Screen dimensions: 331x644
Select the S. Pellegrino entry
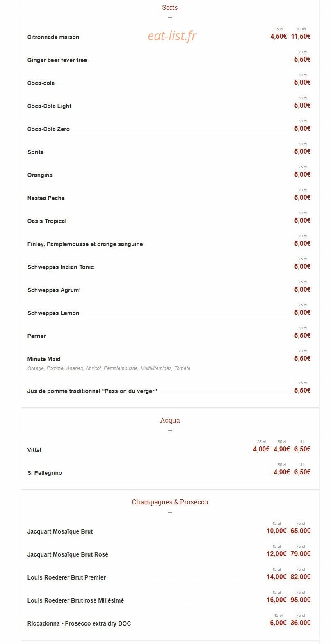click(x=45, y=473)
